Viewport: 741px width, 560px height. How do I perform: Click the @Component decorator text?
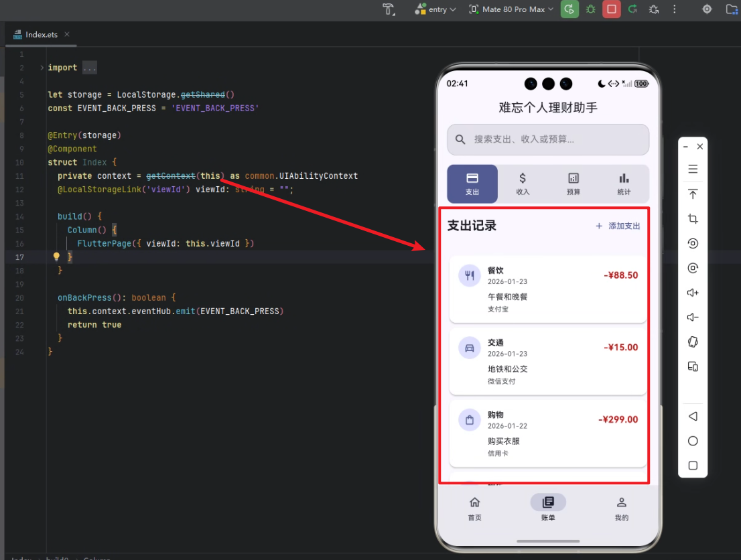72,149
